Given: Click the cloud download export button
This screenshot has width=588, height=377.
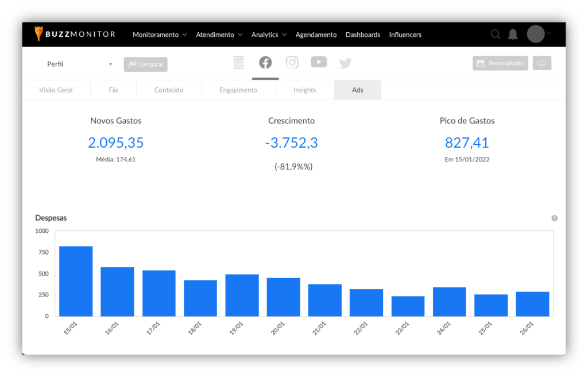Looking at the screenshot, I should (x=541, y=63).
